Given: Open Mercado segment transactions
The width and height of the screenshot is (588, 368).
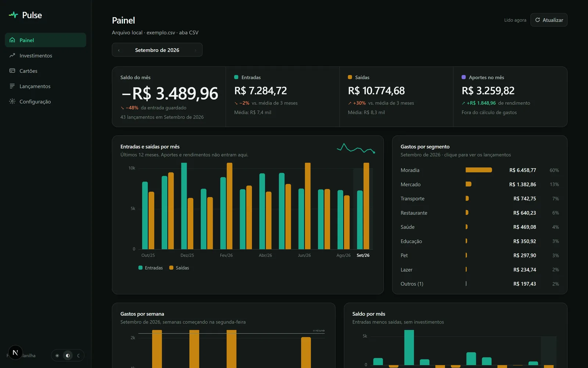Looking at the screenshot, I should pos(480,184).
